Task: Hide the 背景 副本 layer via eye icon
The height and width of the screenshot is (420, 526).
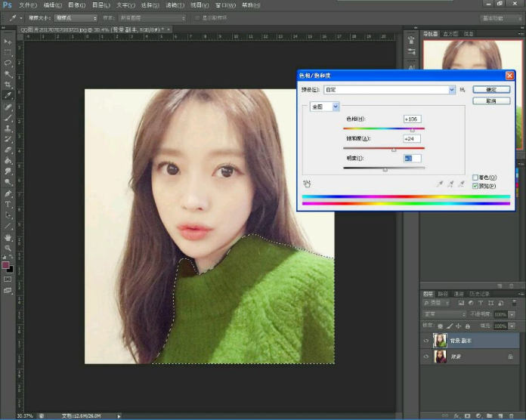Action: (427, 341)
